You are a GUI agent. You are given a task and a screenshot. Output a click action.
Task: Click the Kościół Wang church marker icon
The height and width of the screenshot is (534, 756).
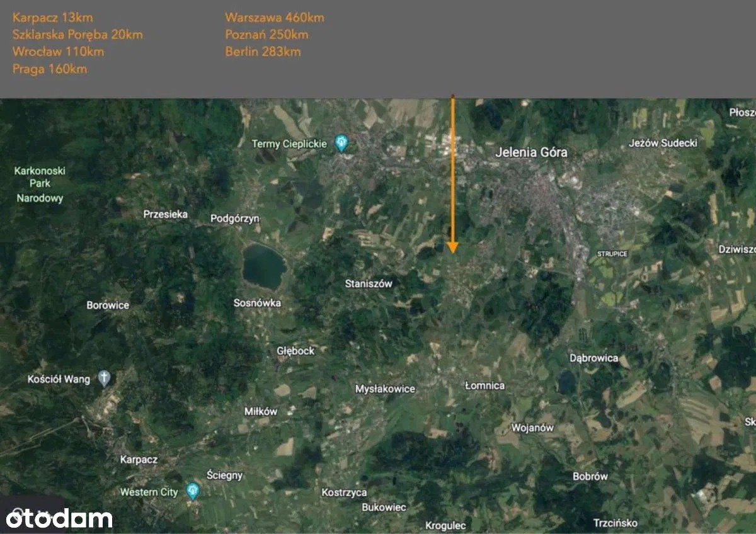(x=104, y=378)
